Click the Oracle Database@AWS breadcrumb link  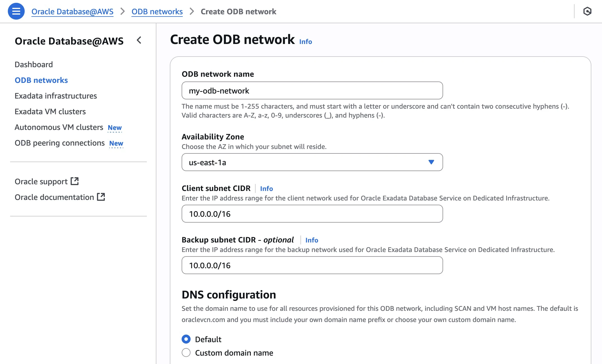pos(72,11)
